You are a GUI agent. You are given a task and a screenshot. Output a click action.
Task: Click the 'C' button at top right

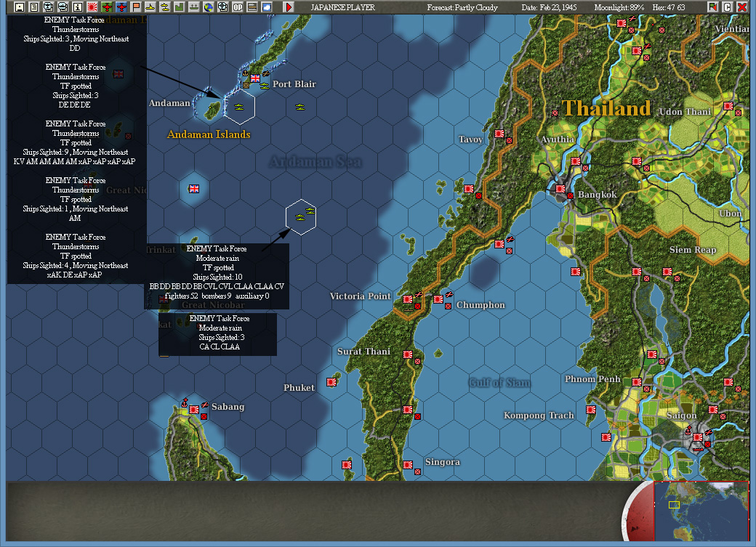[x=727, y=7]
